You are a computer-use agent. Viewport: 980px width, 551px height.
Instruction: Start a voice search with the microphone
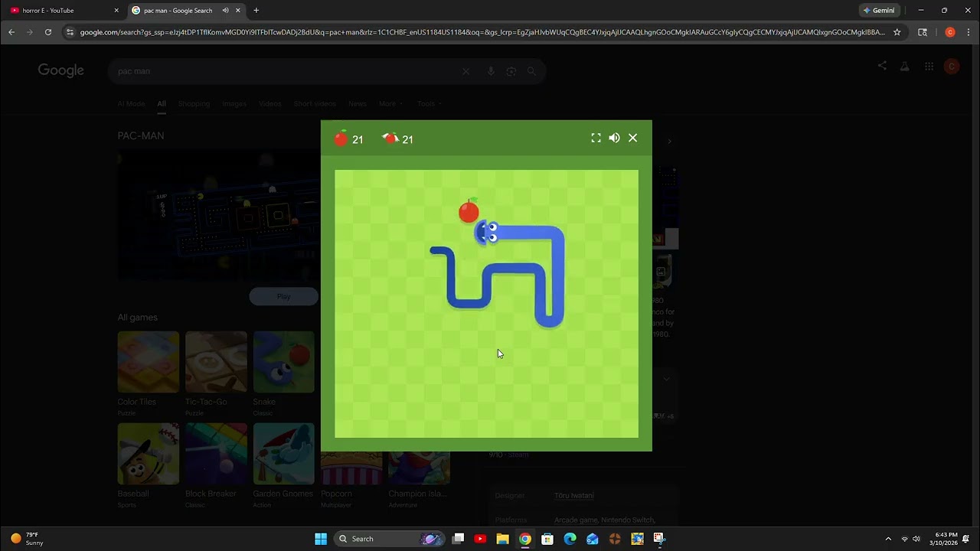[491, 71]
